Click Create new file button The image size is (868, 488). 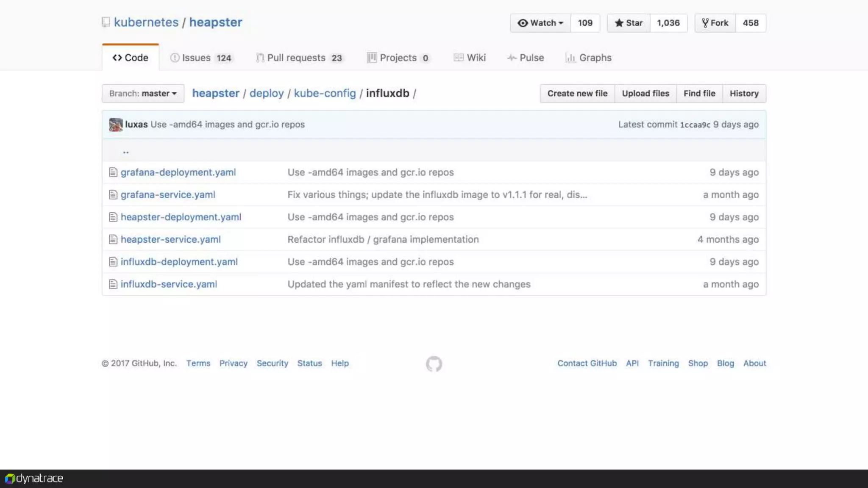(x=577, y=94)
